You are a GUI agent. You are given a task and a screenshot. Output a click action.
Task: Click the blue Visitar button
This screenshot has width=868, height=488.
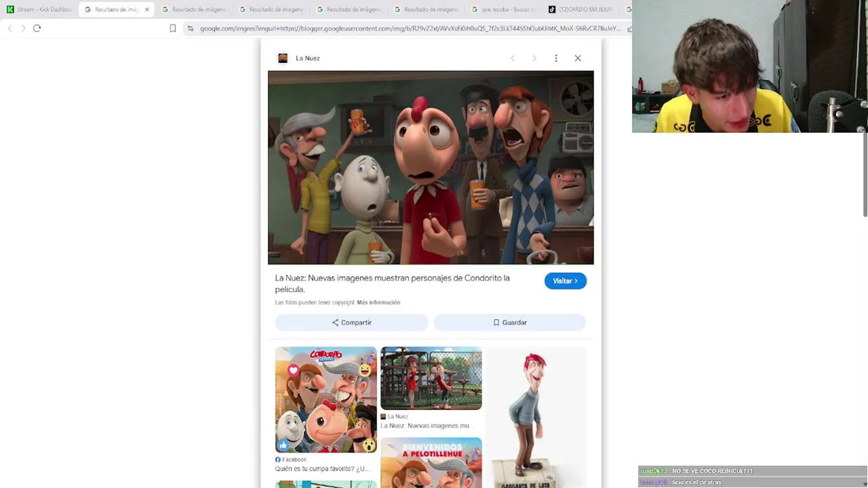click(566, 281)
